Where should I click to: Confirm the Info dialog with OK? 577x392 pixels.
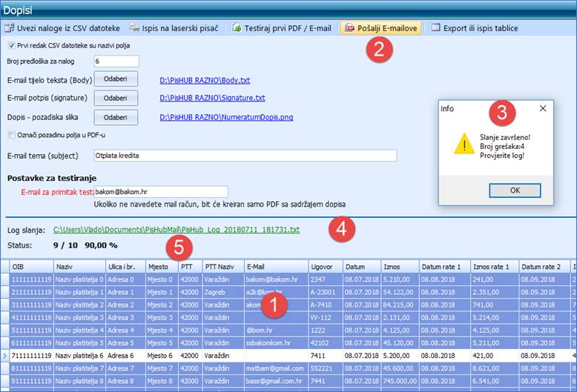click(x=515, y=190)
